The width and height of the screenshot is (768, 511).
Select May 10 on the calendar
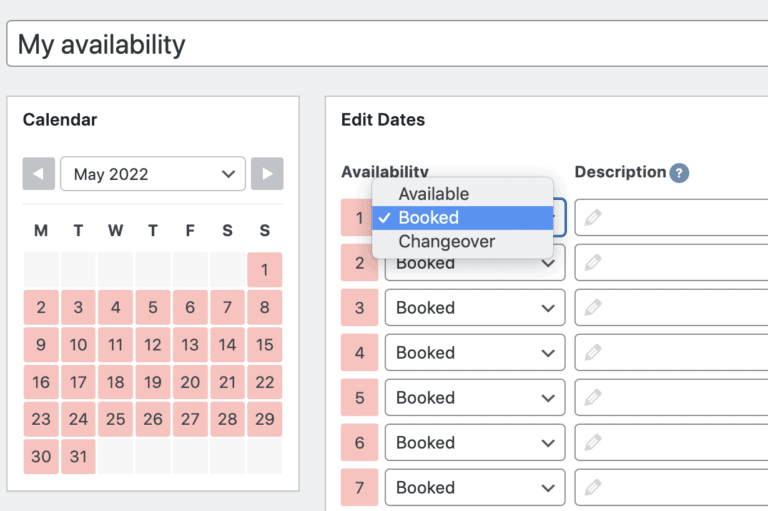click(78, 344)
